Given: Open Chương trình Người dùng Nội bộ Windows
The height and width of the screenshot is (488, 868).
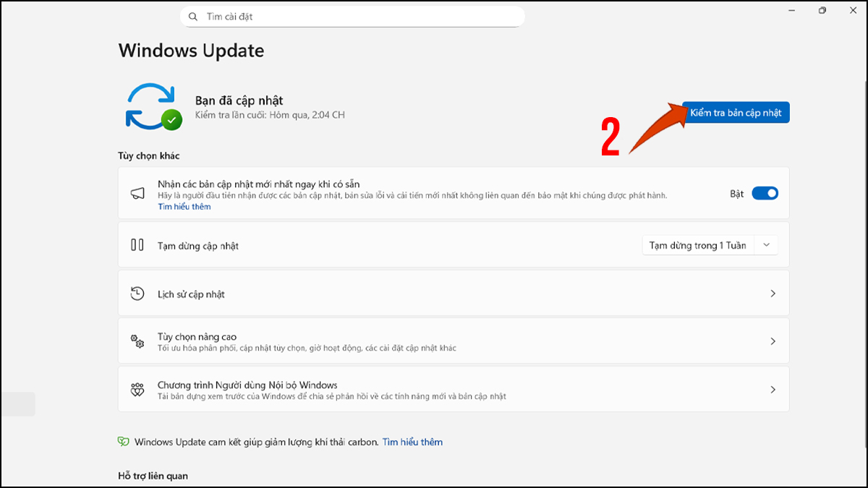Looking at the screenshot, I should [454, 390].
